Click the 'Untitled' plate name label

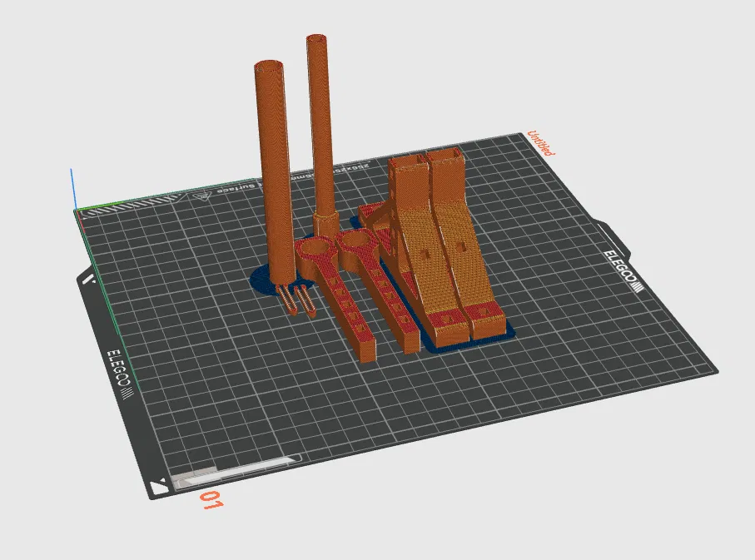click(541, 142)
